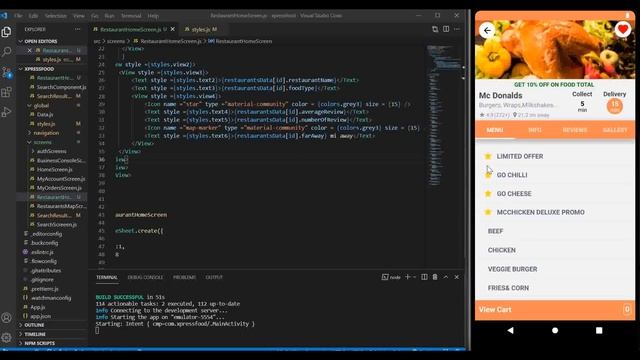Switch to the DEBUG CONSOLE panel tab

[x=145, y=277]
